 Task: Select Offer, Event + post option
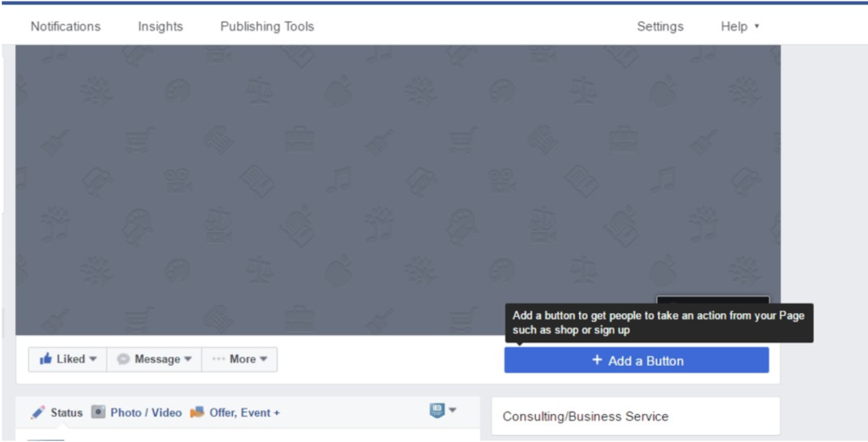[244, 412]
